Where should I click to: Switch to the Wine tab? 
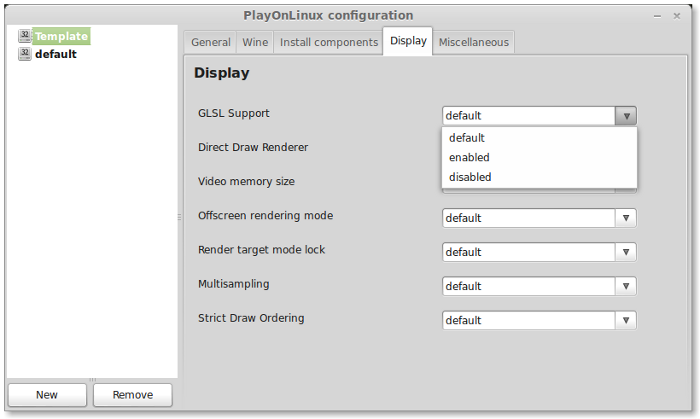click(x=255, y=42)
